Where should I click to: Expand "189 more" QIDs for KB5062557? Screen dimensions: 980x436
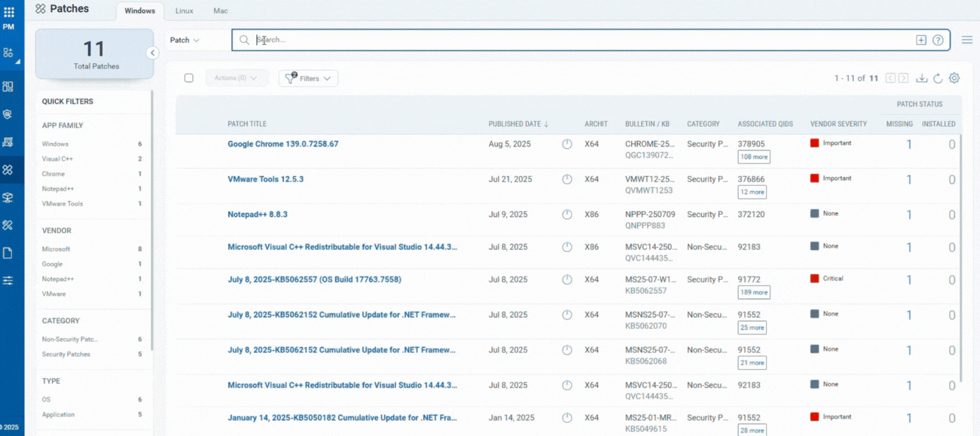tap(754, 292)
